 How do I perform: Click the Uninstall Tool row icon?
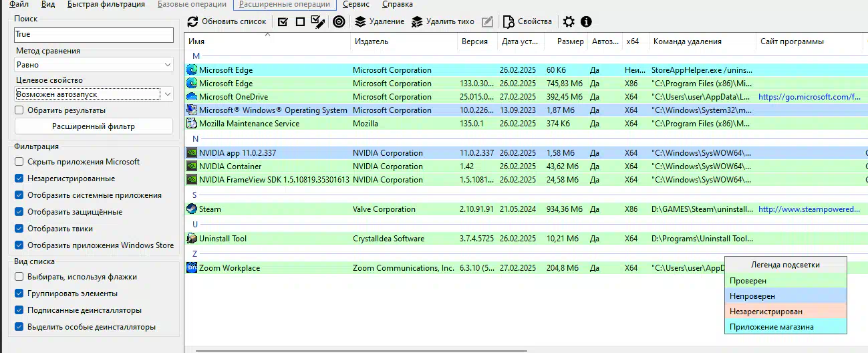pyautogui.click(x=192, y=238)
